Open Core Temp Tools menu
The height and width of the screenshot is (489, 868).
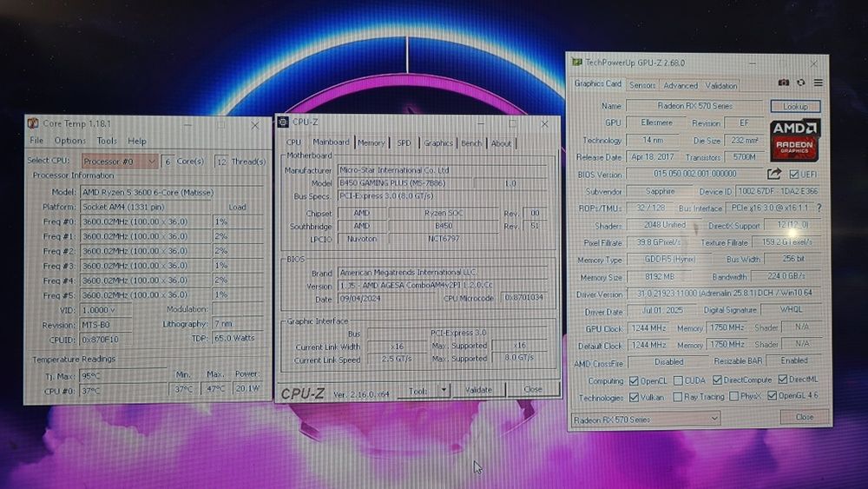107,141
